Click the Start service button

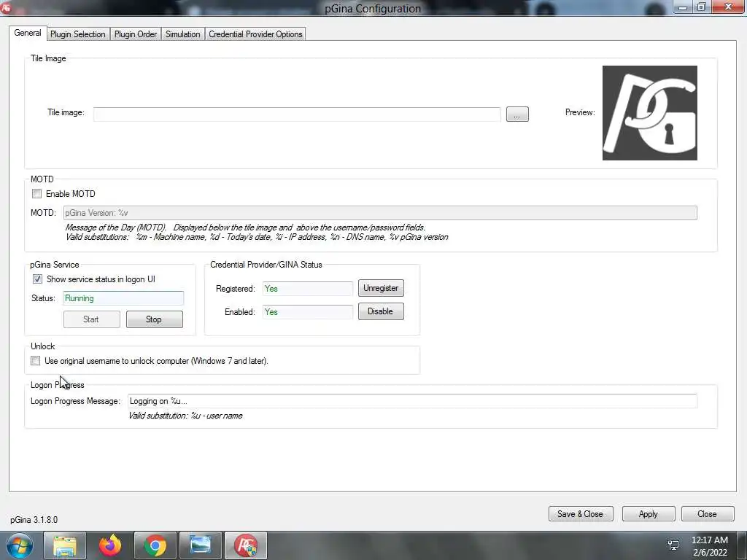pos(91,319)
